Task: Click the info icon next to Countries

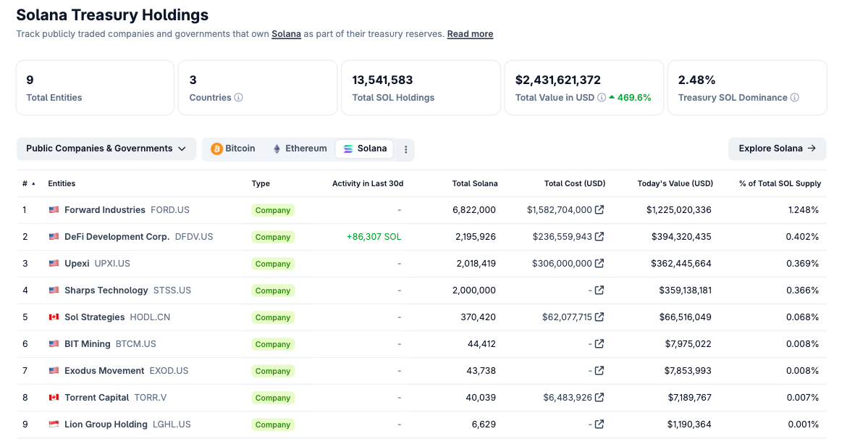Action: click(239, 98)
